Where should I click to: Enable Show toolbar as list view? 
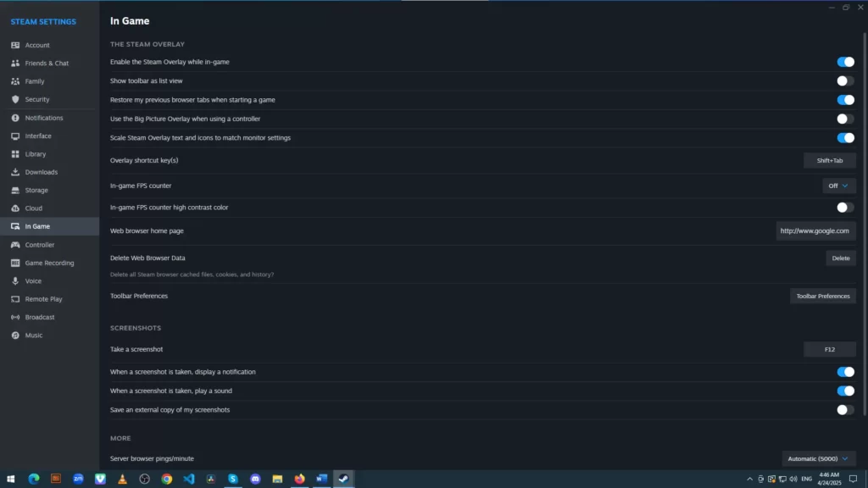click(x=845, y=81)
